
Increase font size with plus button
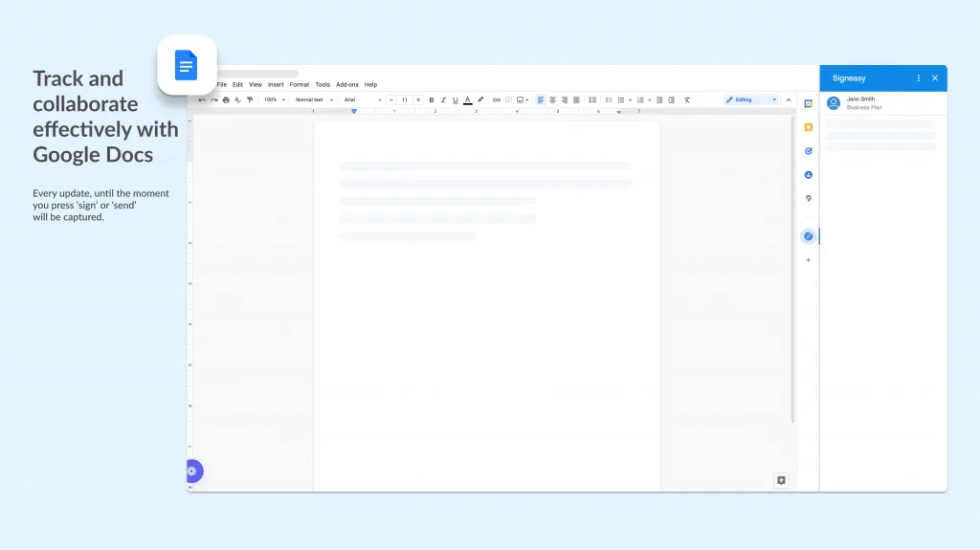(x=418, y=100)
